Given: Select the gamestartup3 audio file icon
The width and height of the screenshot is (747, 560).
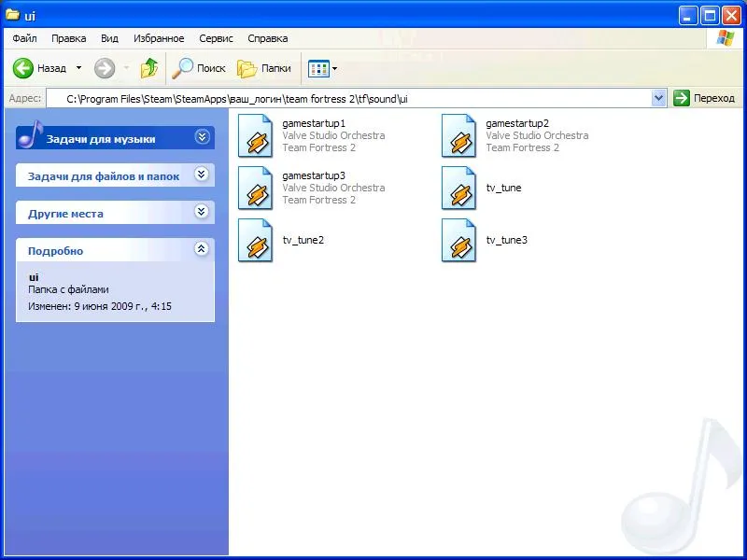Looking at the screenshot, I should pyautogui.click(x=255, y=188).
